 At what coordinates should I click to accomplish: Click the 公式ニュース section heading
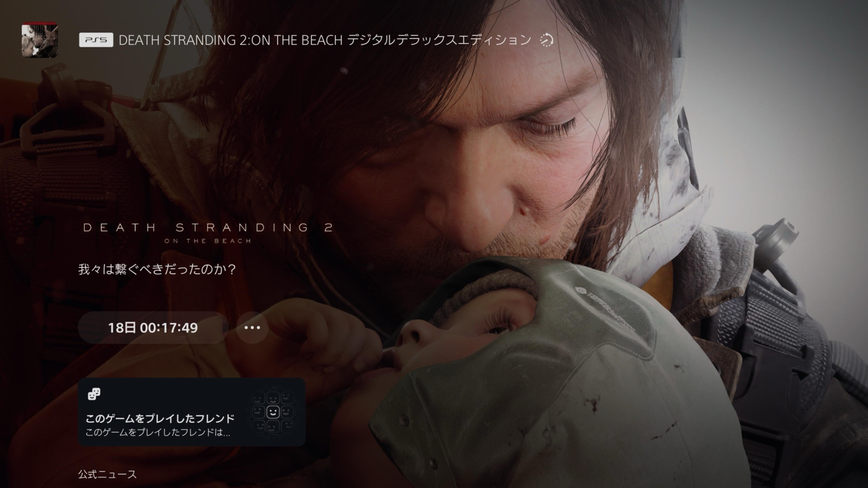107,474
